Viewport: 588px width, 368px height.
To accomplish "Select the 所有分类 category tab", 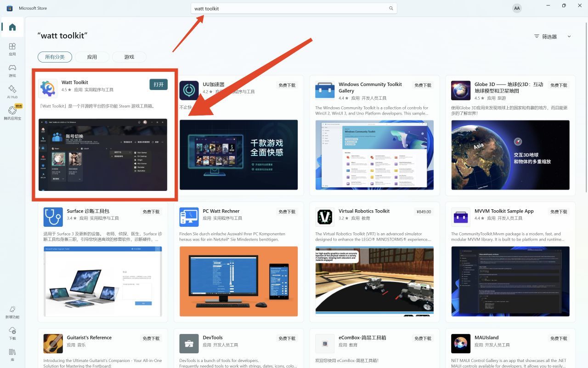I will click(55, 57).
